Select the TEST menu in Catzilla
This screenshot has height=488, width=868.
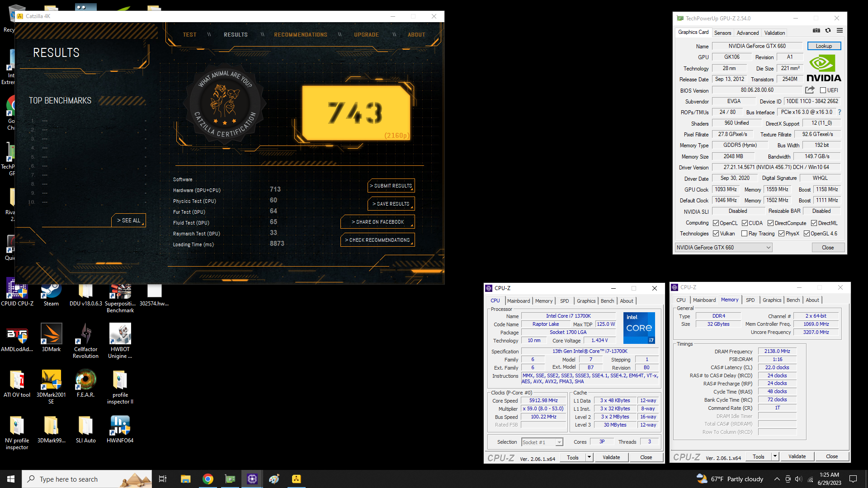(189, 35)
